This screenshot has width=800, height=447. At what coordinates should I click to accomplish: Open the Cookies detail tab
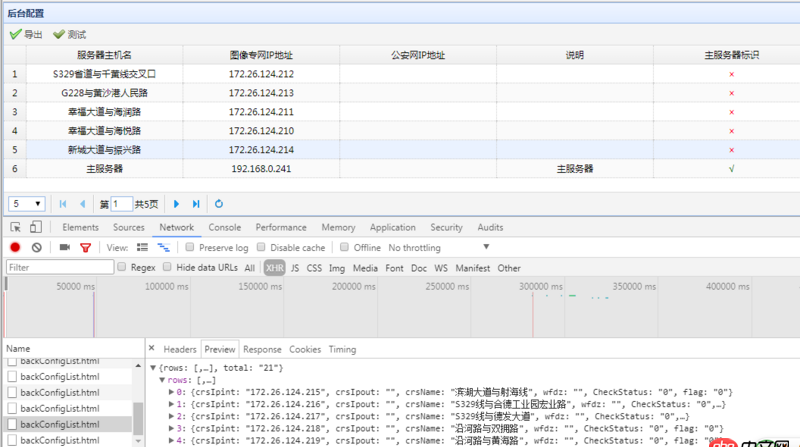coord(305,350)
